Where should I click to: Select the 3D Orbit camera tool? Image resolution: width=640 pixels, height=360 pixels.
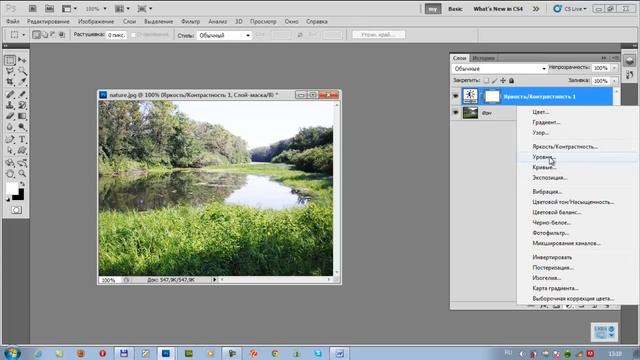[22, 163]
